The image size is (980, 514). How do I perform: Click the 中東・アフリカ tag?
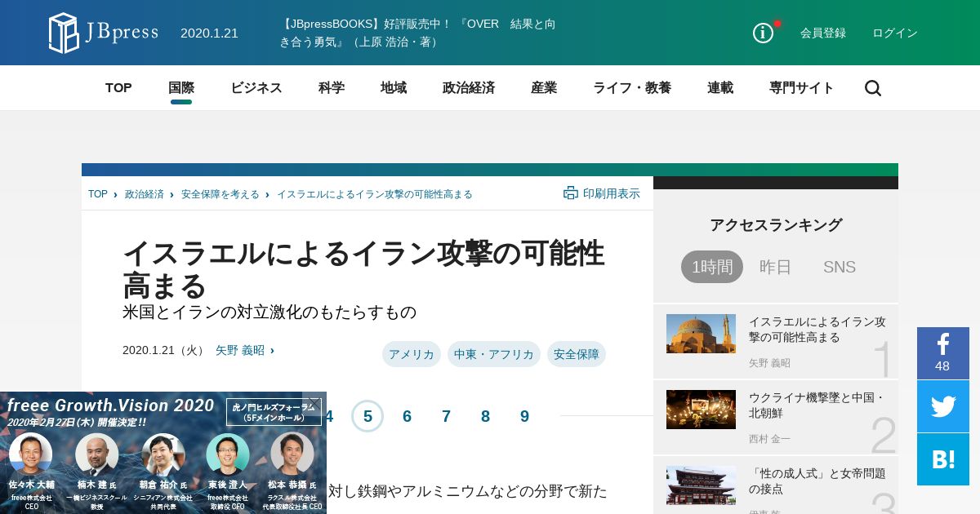494,354
